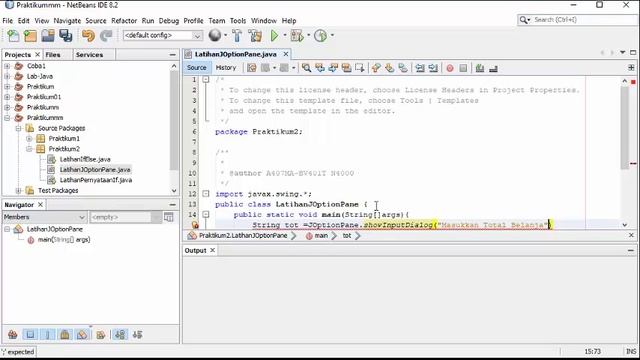The width and height of the screenshot is (640, 360).
Task: Click the main breadcrumb in the editor
Action: point(321,236)
